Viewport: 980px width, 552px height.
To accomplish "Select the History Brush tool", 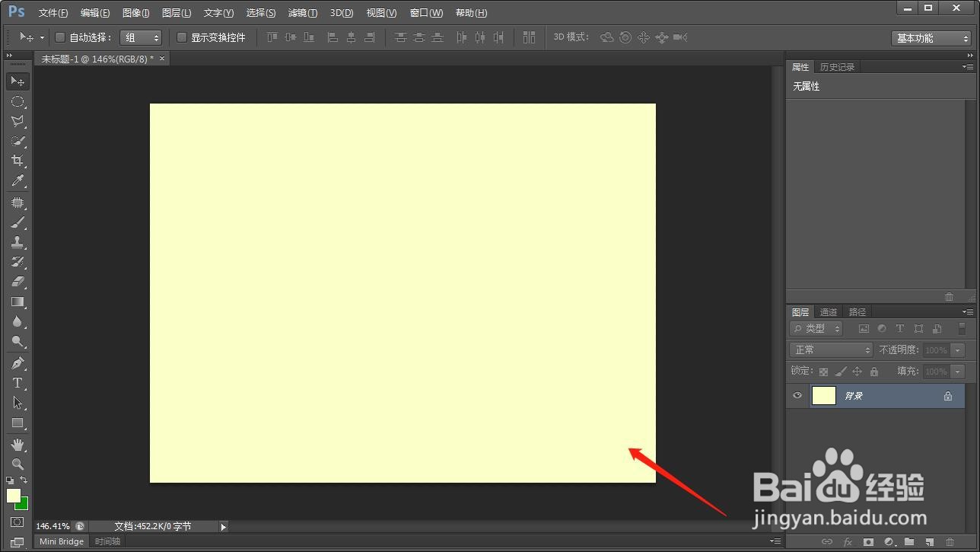I will pos(17,263).
